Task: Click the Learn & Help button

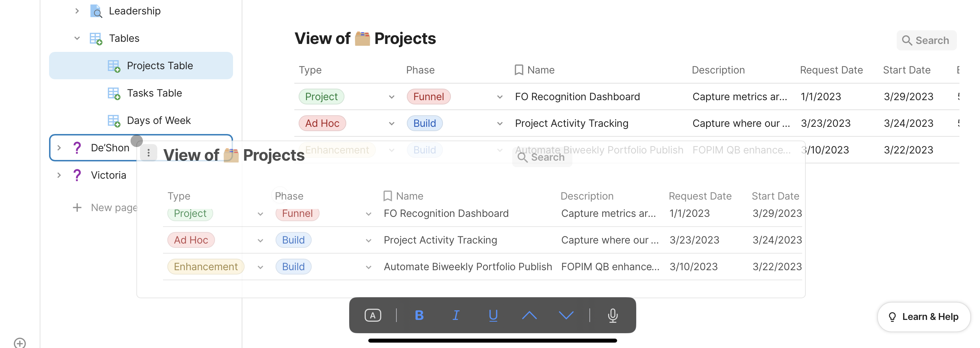Action: click(x=923, y=316)
